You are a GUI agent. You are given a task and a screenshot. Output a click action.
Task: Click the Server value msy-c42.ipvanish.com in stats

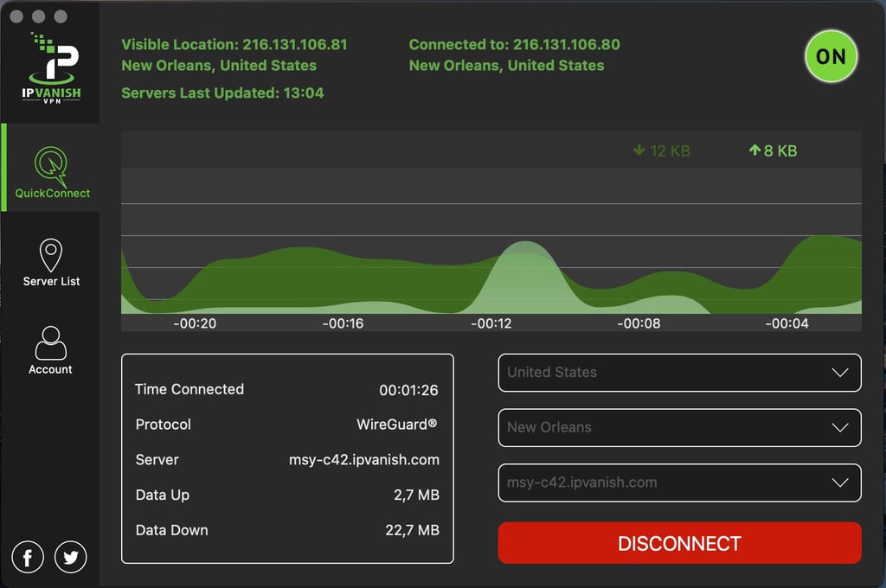[x=364, y=460]
